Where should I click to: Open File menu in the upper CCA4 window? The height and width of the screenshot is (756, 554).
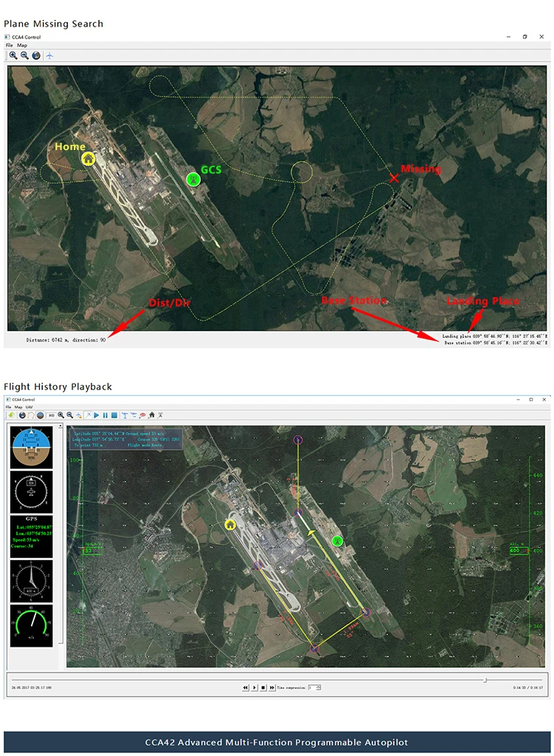pos(9,45)
